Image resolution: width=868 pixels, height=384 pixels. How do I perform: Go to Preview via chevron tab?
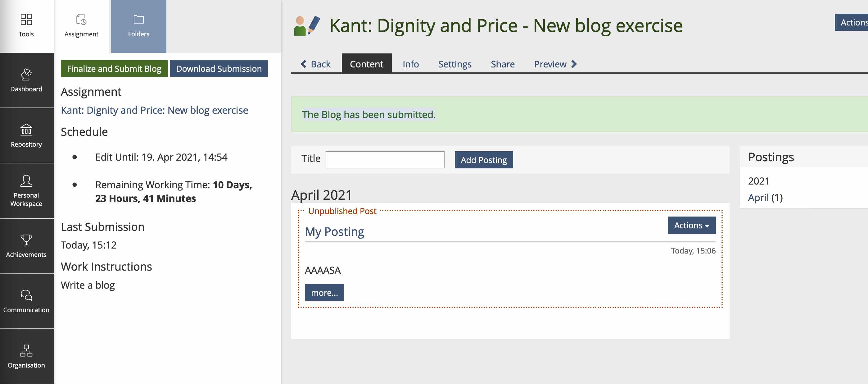[x=555, y=64]
